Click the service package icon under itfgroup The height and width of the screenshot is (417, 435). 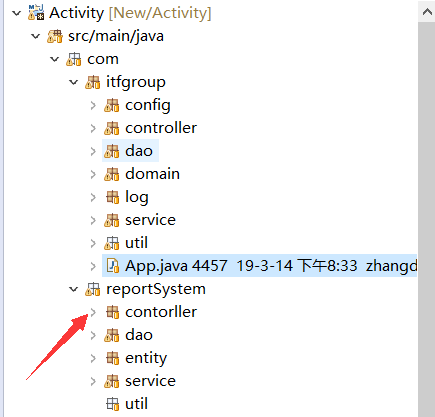point(112,220)
